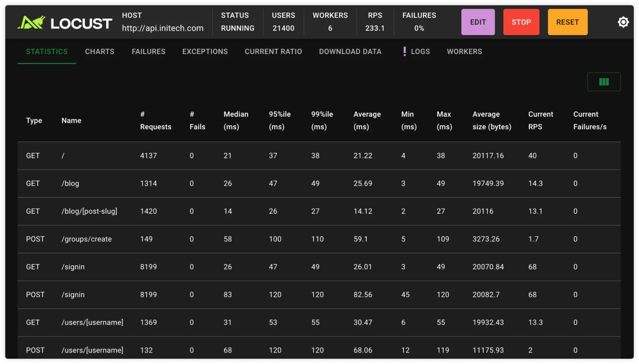This screenshot has width=639, height=364.
Task: Click the host URL api.initech.com
Action: coord(163,28)
